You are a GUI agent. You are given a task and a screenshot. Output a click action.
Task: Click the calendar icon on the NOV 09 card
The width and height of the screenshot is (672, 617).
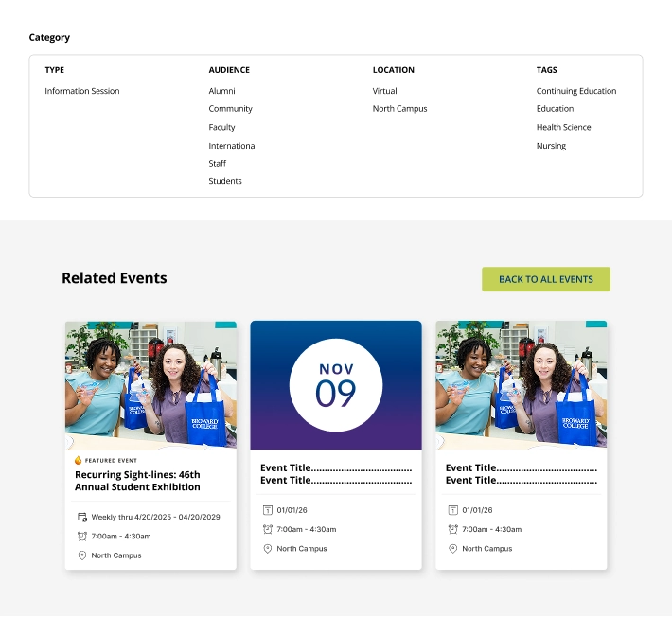pos(268,510)
